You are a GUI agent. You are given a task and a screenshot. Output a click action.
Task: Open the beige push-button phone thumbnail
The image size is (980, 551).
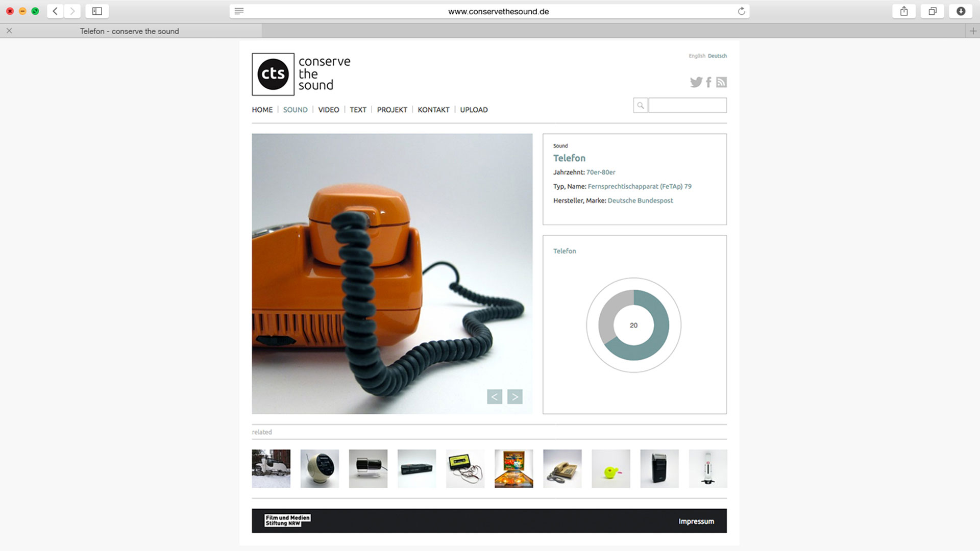point(562,468)
